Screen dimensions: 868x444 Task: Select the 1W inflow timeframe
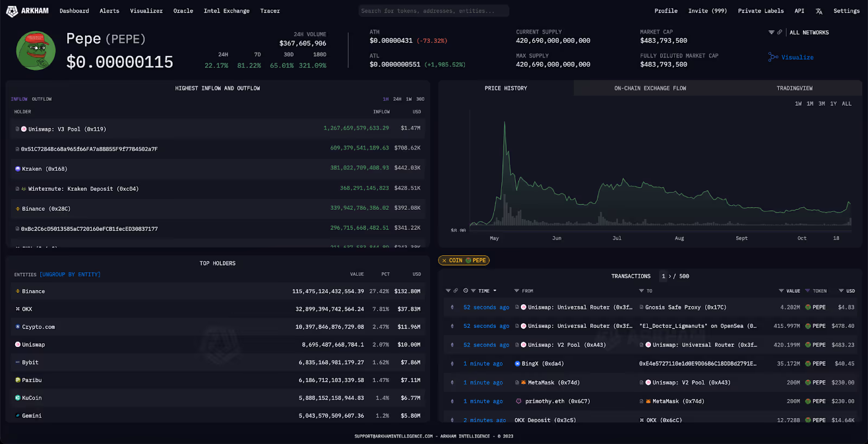coord(409,99)
